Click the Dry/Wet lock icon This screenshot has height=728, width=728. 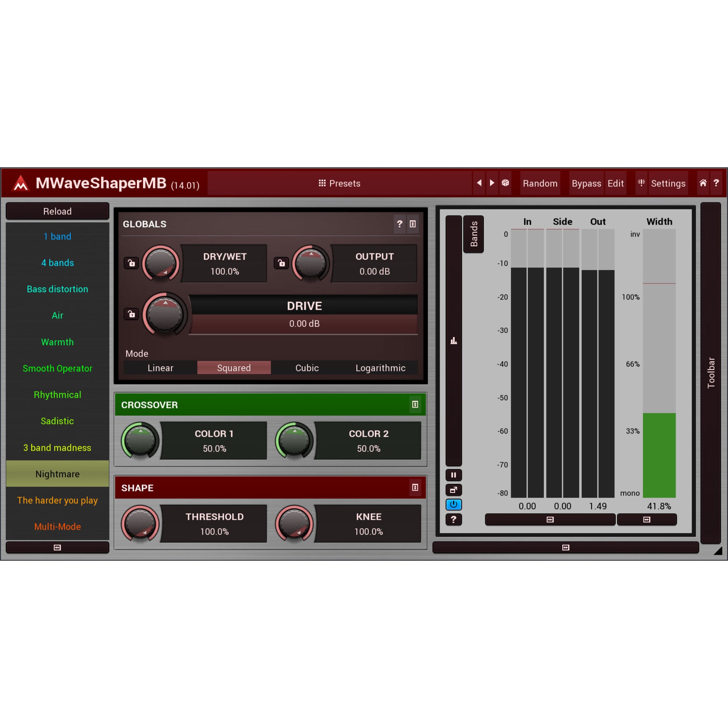tap(131, 263)
